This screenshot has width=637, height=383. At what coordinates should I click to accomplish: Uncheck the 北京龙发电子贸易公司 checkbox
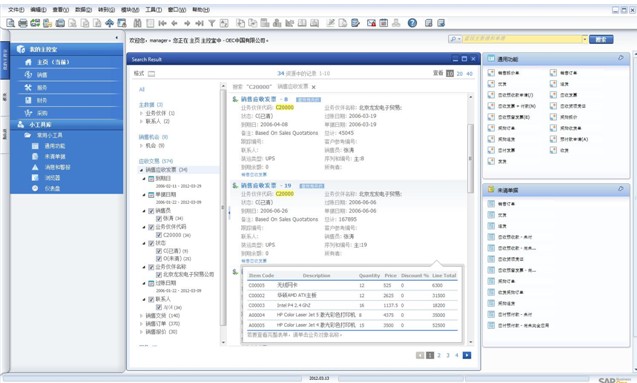pyautogui.click(x=159, y=275)
